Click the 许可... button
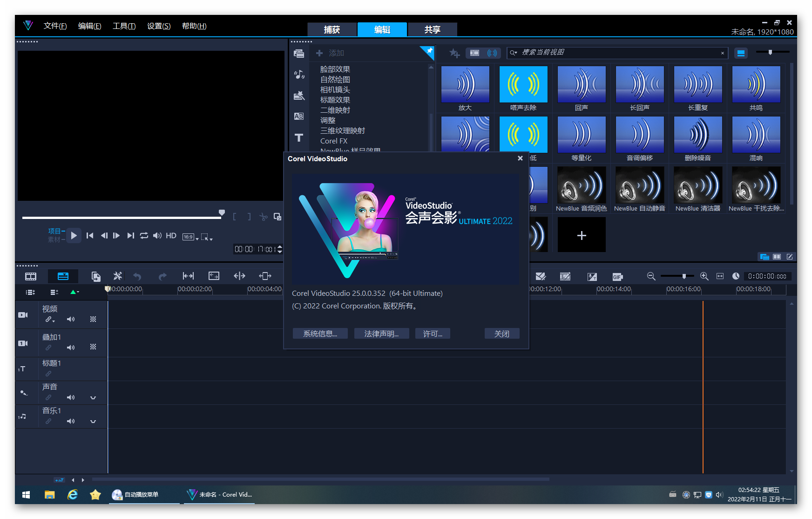The height and width of the screenshot is (519, 812). coord(433,334)
